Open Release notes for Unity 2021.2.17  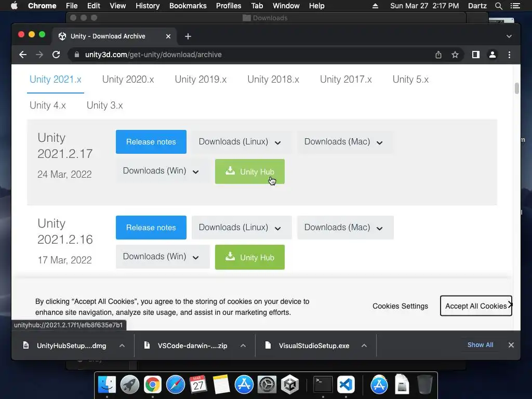pos(151,142)
